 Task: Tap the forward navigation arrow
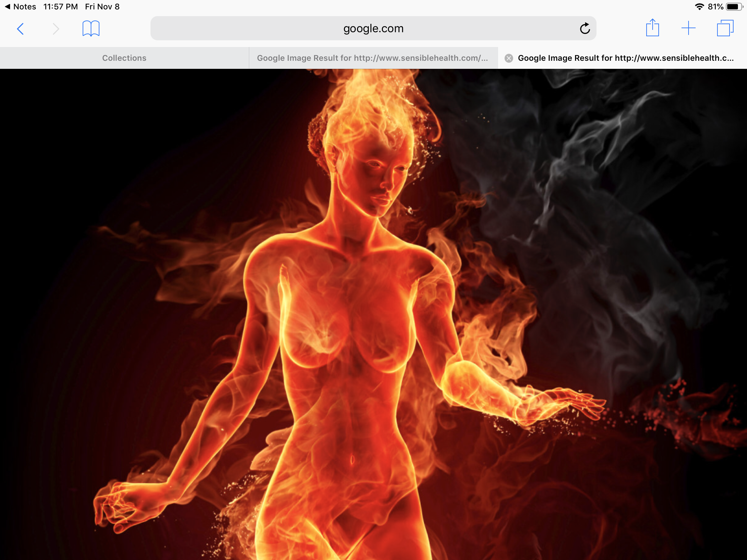pyautogui.click(x=56, y=29)
